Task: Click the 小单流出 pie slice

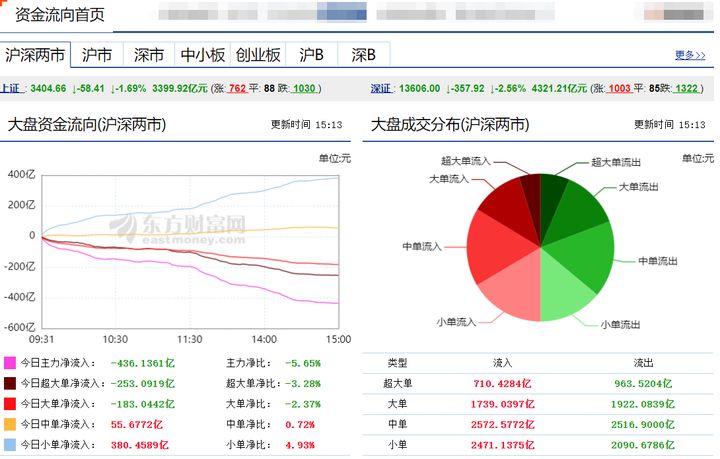Action: (562, 289)
